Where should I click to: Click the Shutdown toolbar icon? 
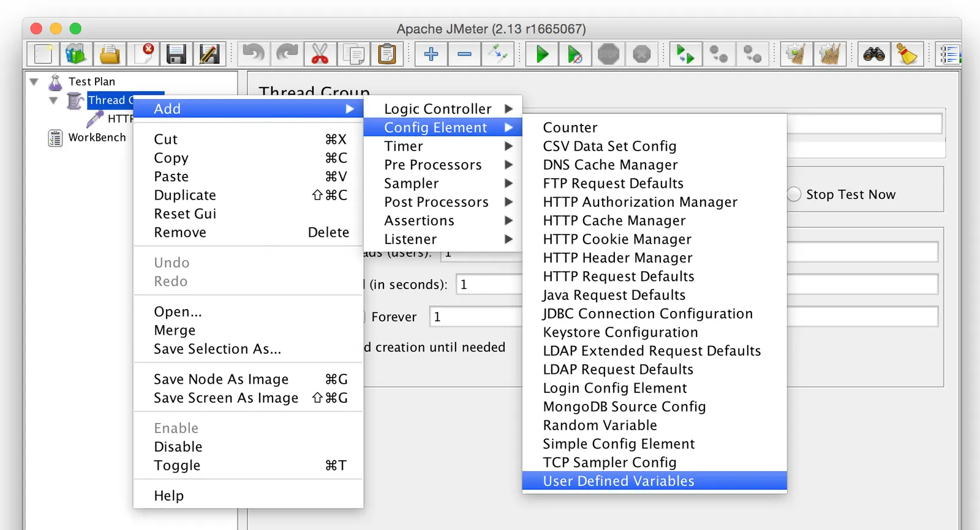pyautogui.click(x=641, y=54)
